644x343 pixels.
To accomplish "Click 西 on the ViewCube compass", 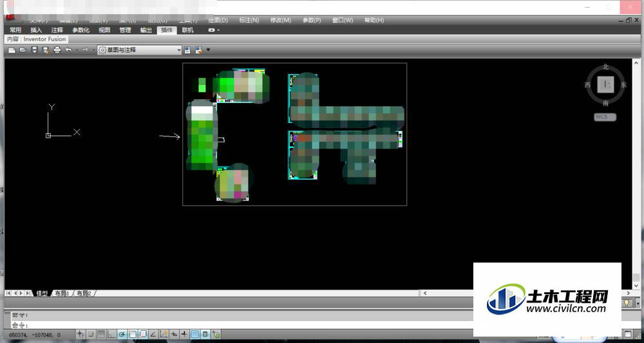I will (588, 85).
